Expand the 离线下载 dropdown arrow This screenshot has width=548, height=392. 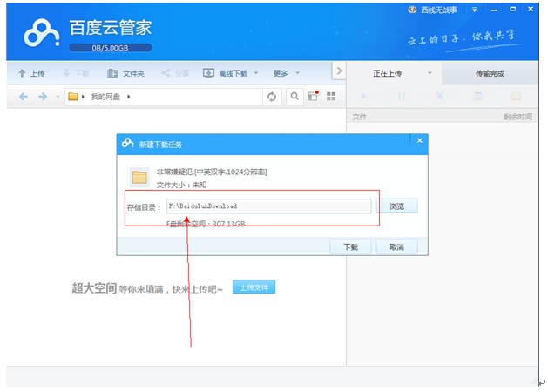[x=256, y=73]
